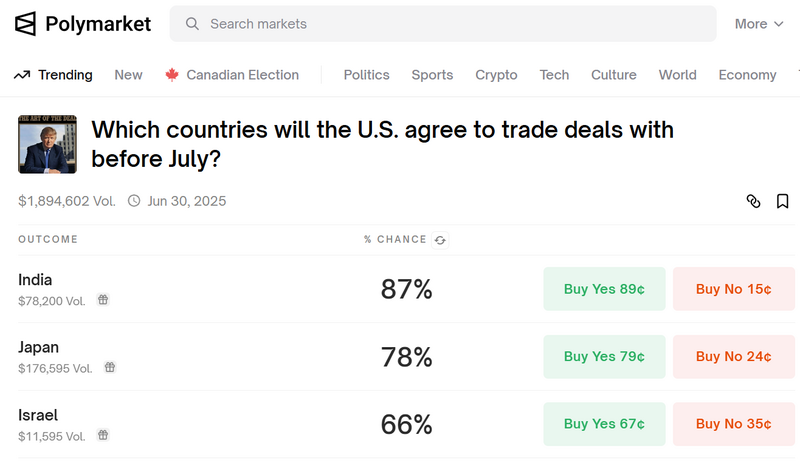The image size is (800, 463).
Task: Copy the market link icon
Action: tap(753, 201)
